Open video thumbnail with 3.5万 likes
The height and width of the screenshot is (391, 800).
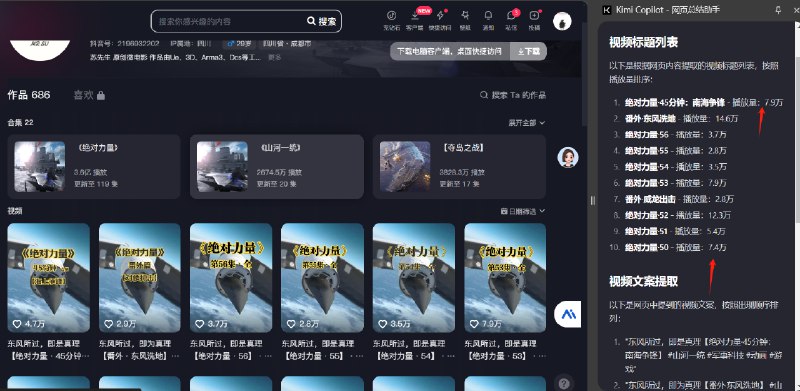click(x=414, y=278)
